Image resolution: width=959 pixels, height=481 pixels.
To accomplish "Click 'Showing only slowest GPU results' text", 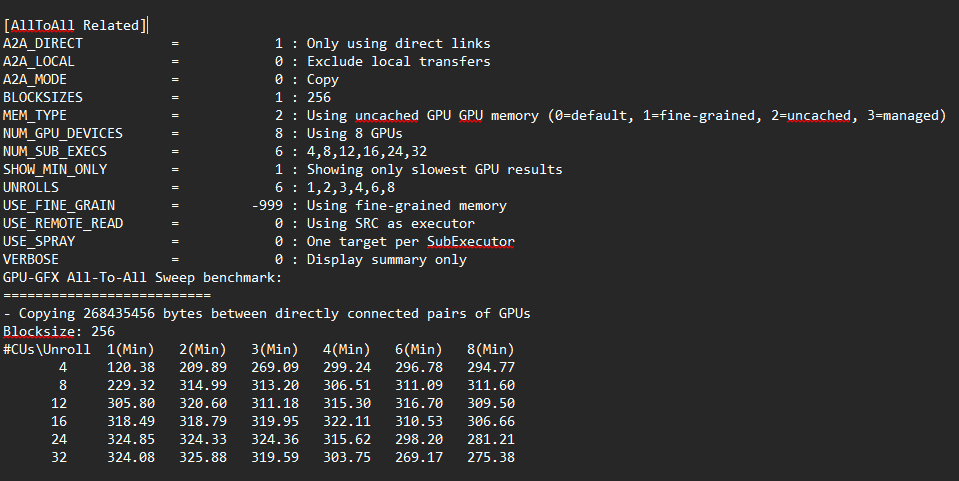I will 434,170.
